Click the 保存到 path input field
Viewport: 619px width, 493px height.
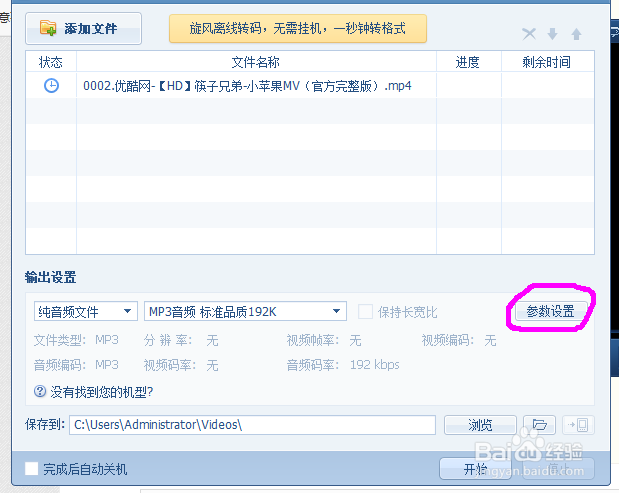coord(252,425)
